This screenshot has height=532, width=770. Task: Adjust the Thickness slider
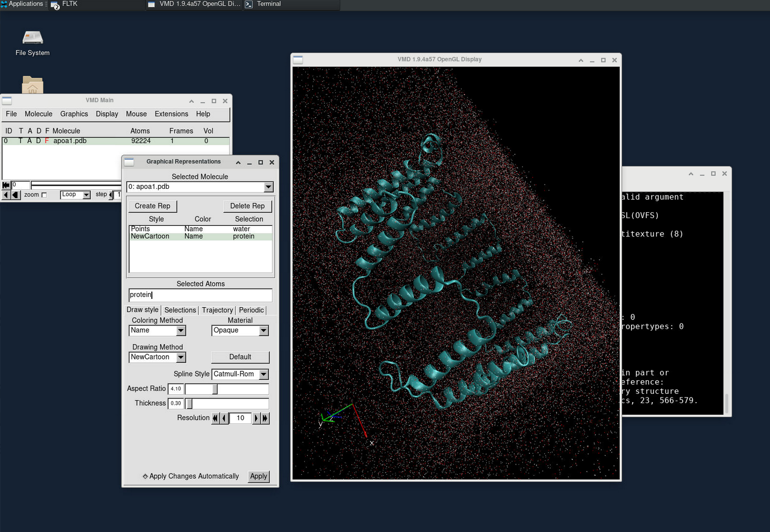click(x=227, y=404)
